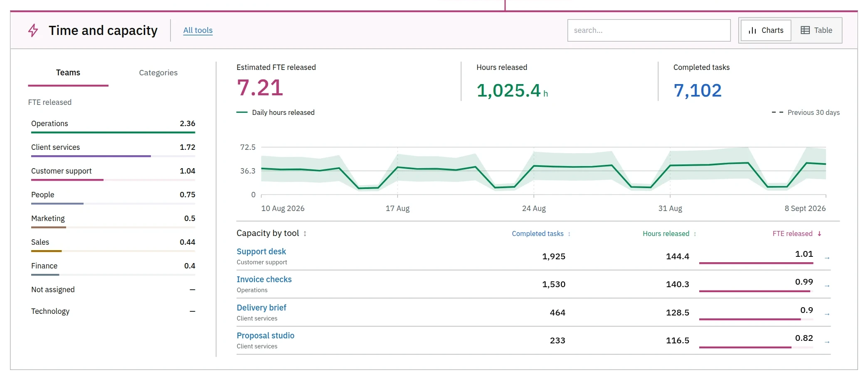Click the 31 Aug chart axis label
The width and height of the screenshot is (868, 380).
[670, 208]
